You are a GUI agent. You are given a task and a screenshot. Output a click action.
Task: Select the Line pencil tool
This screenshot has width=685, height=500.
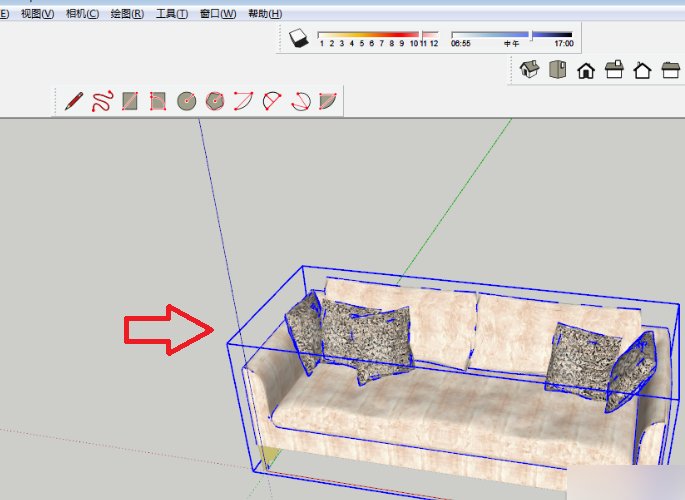tap(73, 101)
